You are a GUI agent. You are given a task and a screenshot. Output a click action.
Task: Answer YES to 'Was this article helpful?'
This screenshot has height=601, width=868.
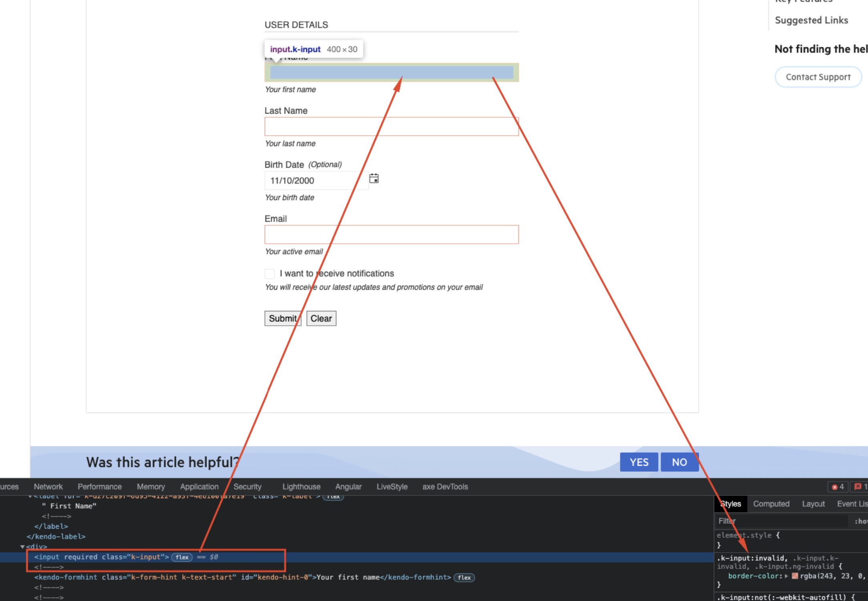[639, 462]
